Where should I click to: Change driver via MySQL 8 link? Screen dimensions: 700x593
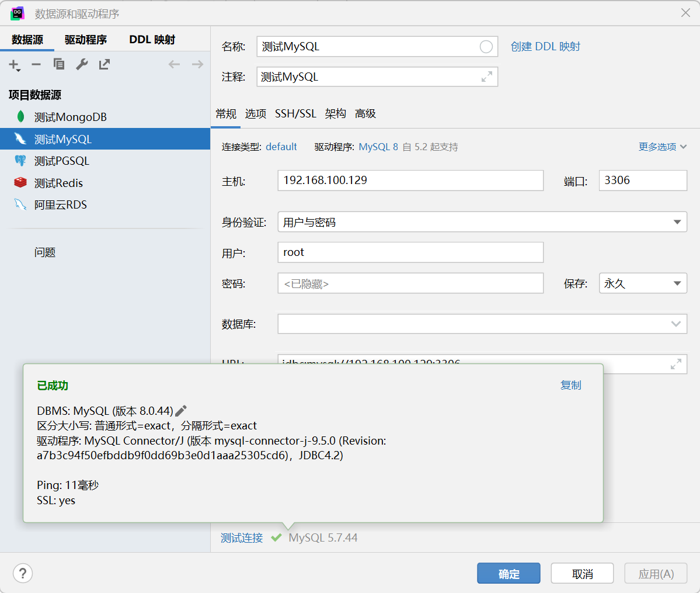click(x=378, y=147)
